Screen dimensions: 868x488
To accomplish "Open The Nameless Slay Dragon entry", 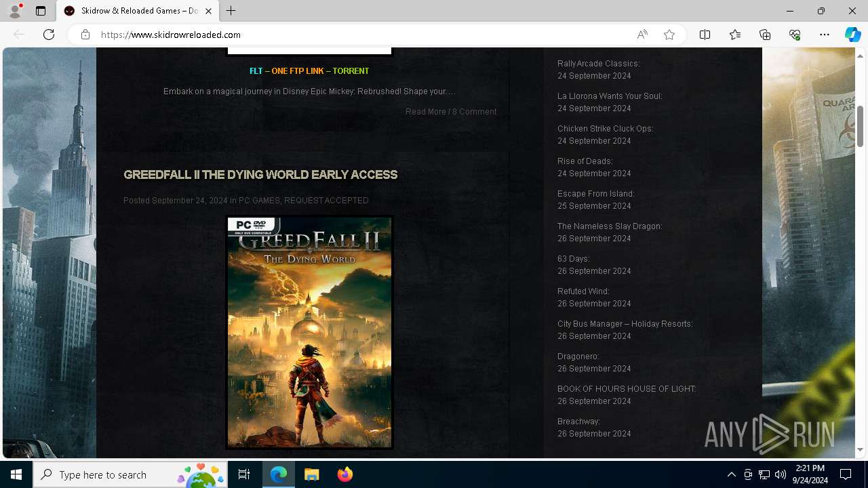I will click(610, 226).
